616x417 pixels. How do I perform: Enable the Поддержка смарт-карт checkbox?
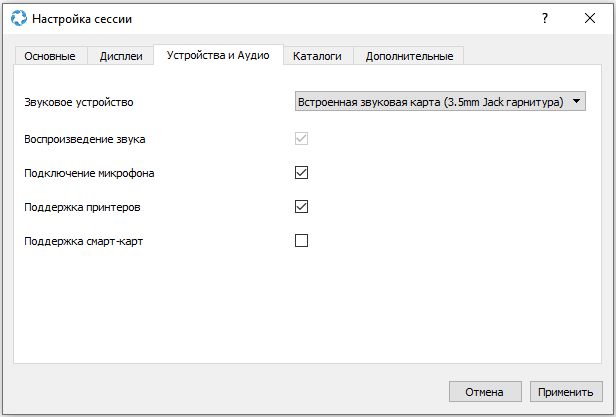pos(301,240)
